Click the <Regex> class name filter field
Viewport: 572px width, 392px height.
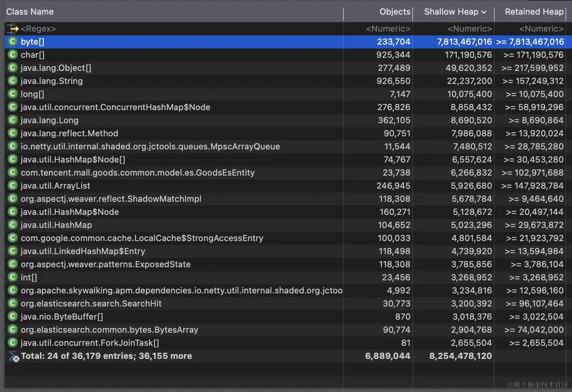coord(38,29)
